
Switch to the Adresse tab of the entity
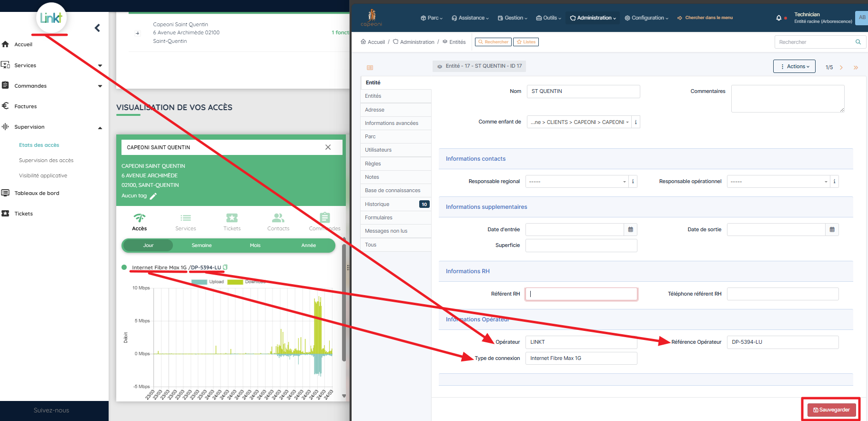point(396,110)
